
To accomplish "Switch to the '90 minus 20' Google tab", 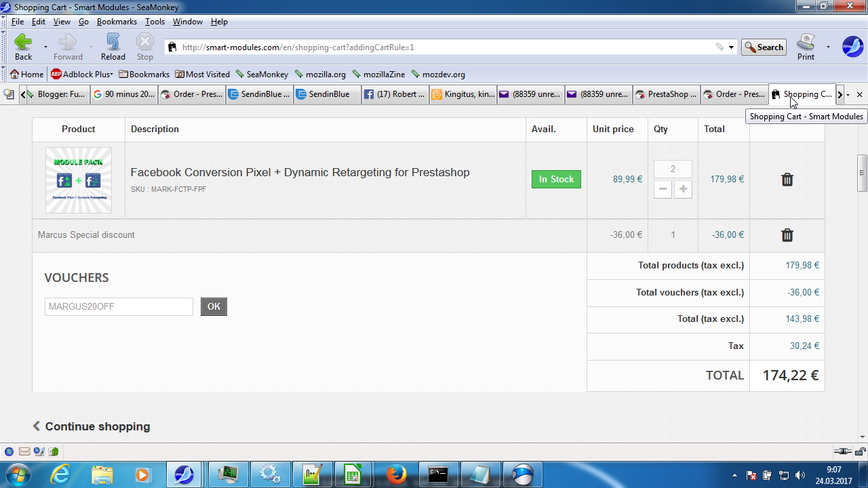I will (x=124, y=94).
